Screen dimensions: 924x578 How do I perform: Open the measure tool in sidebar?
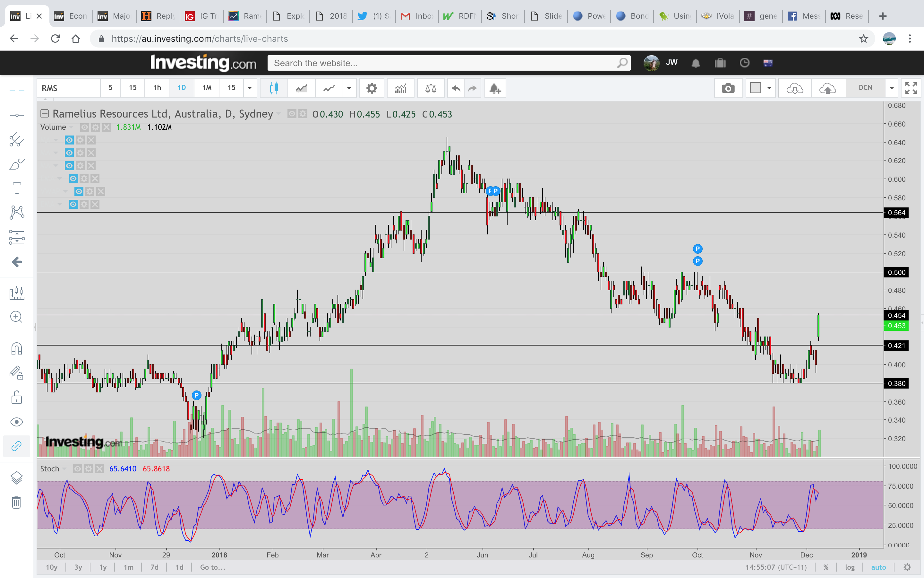tap(17, 293)
